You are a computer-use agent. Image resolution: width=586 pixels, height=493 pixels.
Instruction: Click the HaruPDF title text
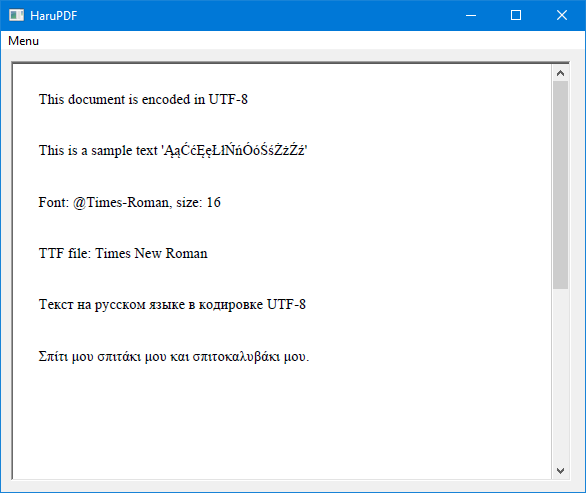[53, 16]
